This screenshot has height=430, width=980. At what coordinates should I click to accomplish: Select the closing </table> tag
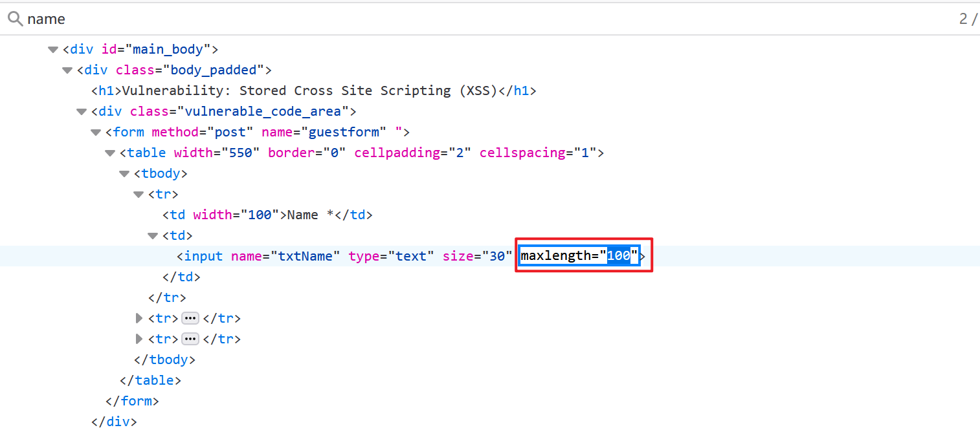tap(150, 380)
